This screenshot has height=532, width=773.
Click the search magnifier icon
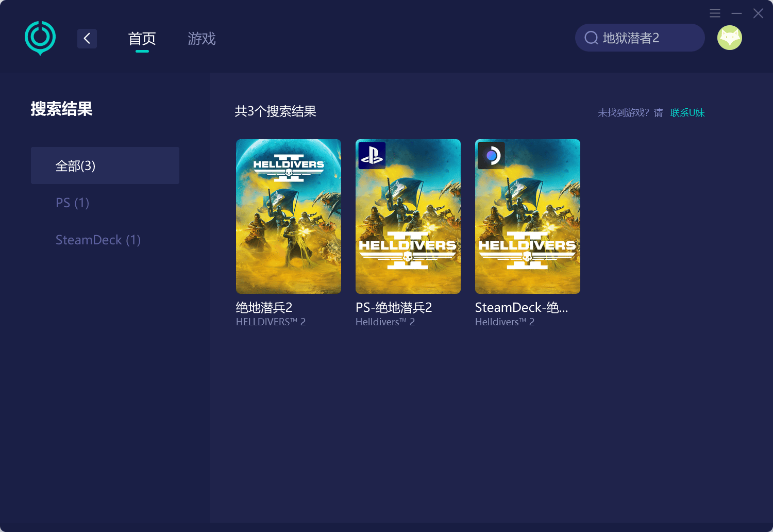591,38
